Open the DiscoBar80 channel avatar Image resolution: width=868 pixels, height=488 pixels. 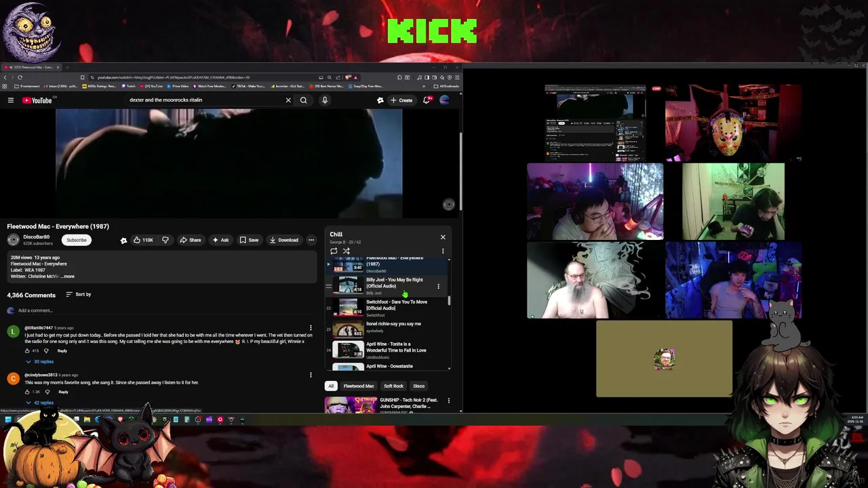tap(13, 240)
